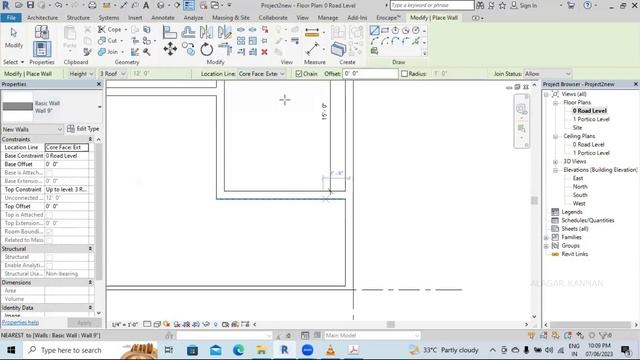This screenshot has height=360, width=640.
Task: Select the Line draw tool
Action: coord(374,31)
